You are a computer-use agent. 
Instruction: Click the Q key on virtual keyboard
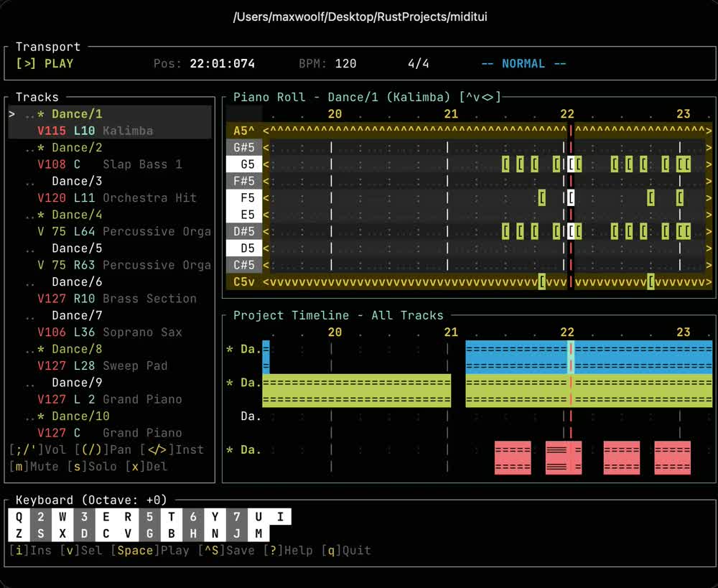coord(19,516)
